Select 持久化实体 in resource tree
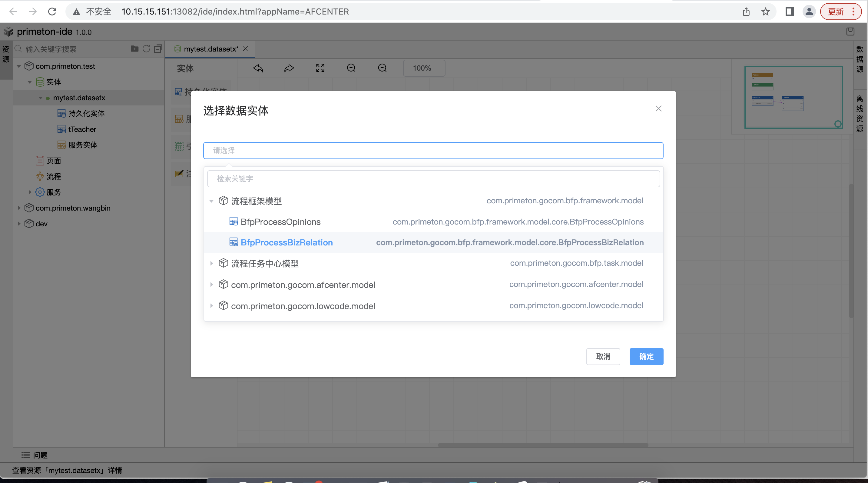Image resolution: width=868 pixels, height=483 pixels. (x=86, y=114)
